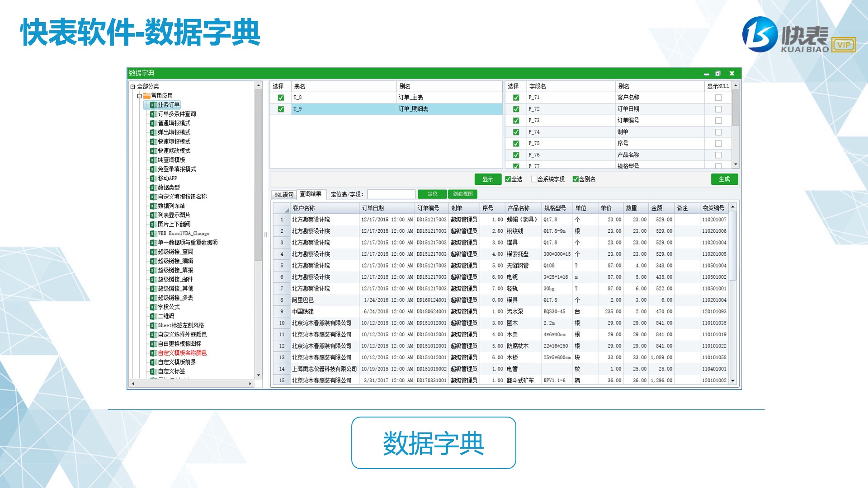This screenshot has width=868, height=488.
Task: Uncheck the T_9 订单_明细表 table checkbox
Action: tap(281, 109)
